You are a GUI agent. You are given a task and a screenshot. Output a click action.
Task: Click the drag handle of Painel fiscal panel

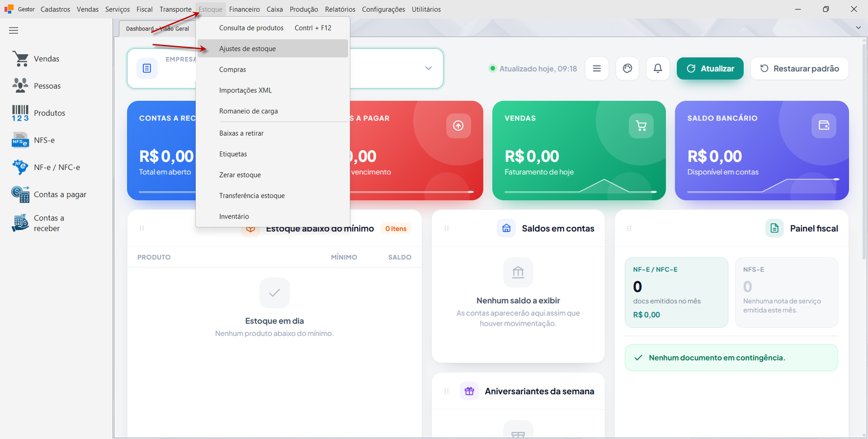(629, 228)
